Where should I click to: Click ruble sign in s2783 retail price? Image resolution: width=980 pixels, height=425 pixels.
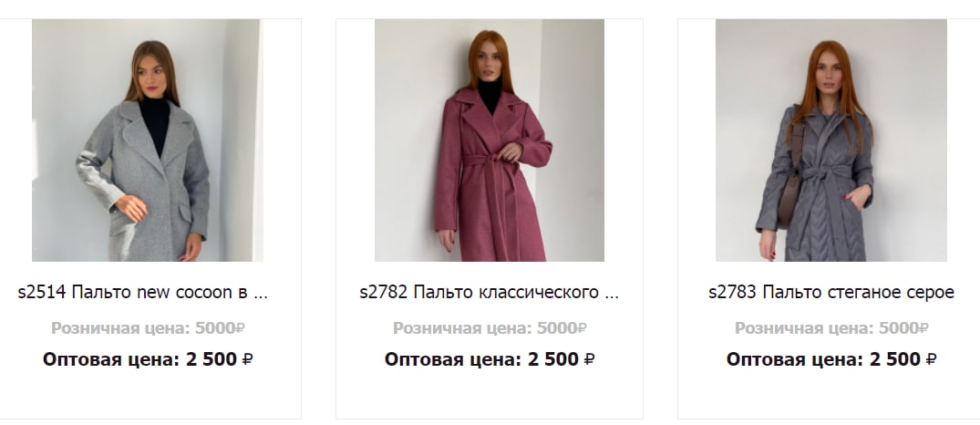point(923,328)
